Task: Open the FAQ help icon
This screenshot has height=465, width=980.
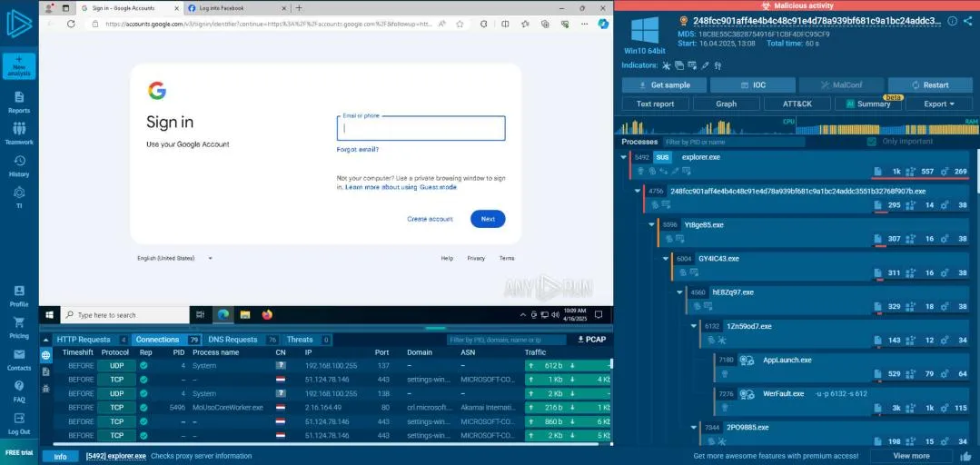Action: click(19, 386)
